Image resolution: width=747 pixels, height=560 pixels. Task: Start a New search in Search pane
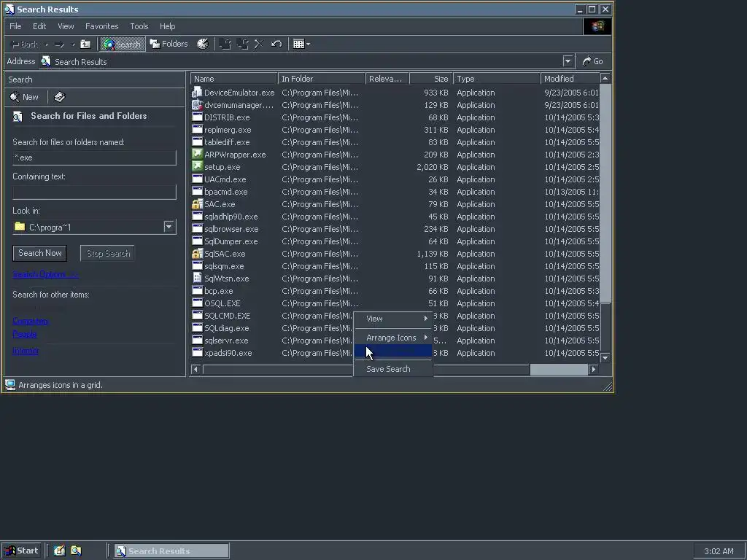coord(24,97)
